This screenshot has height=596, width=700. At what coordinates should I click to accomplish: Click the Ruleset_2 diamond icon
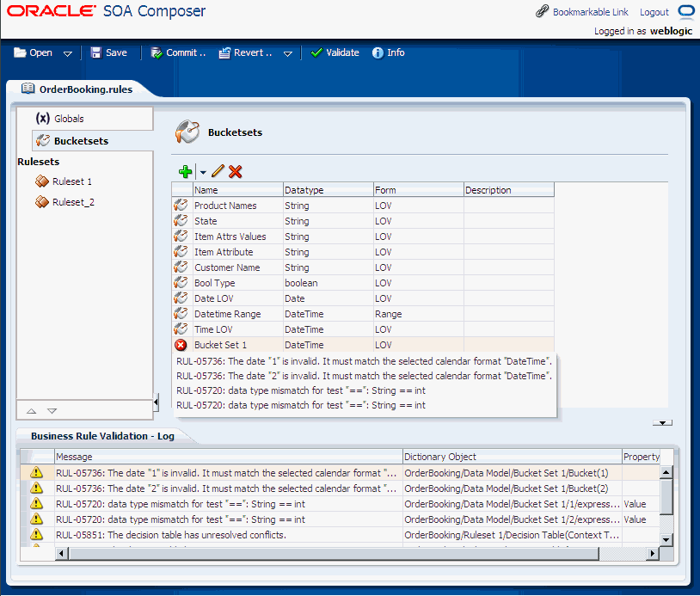click(42, 202)
